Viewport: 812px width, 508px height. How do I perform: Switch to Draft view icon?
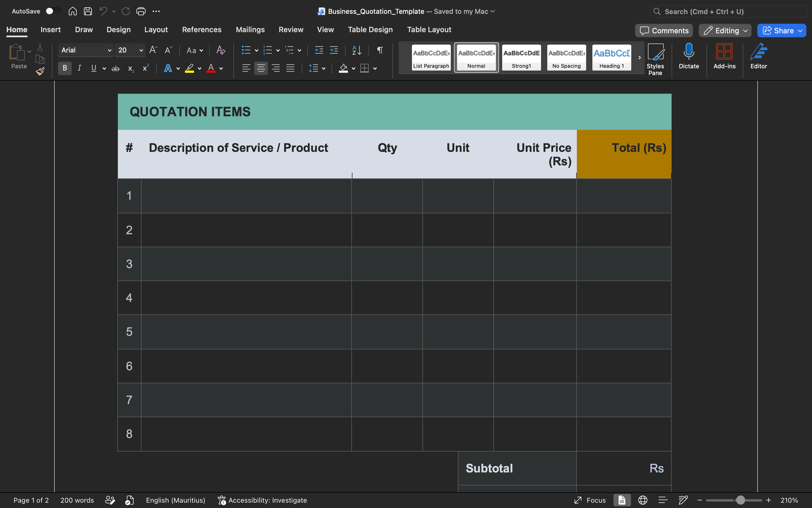[x=683, y=500]
